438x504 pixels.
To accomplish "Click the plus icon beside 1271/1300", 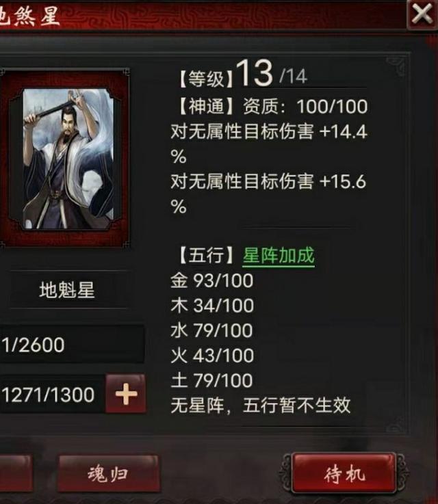I will pyautogui.click(x=126, y=393).
